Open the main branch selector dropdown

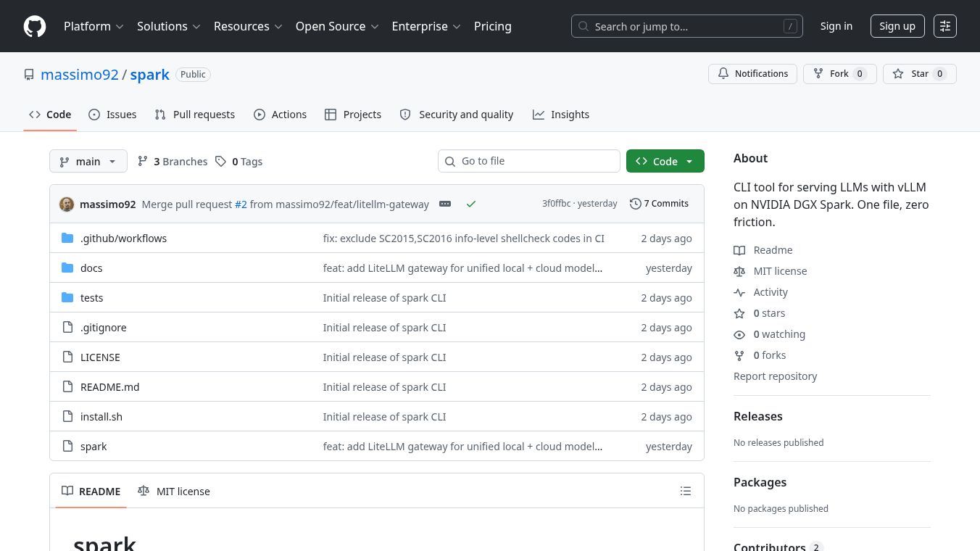(x=88, y=161)
